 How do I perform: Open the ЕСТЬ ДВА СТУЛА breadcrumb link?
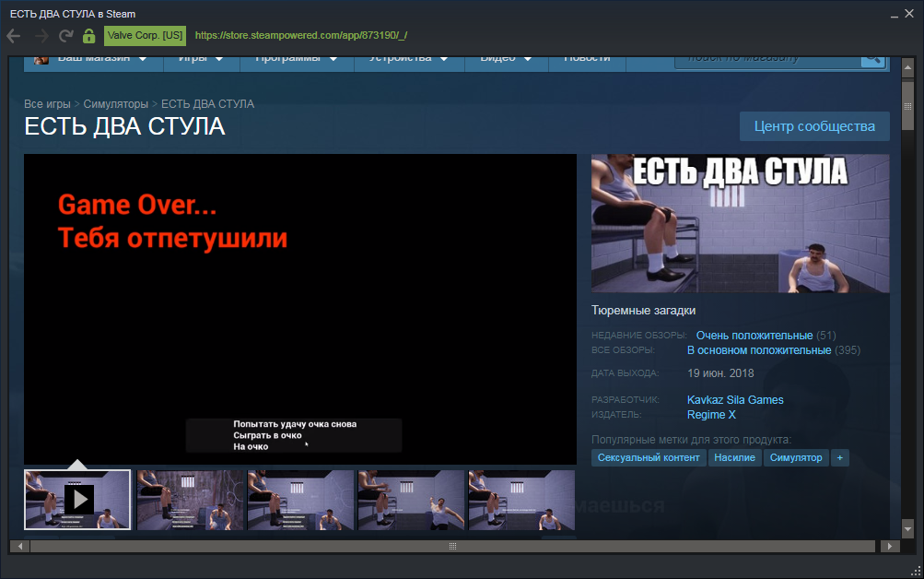(207, 104)
